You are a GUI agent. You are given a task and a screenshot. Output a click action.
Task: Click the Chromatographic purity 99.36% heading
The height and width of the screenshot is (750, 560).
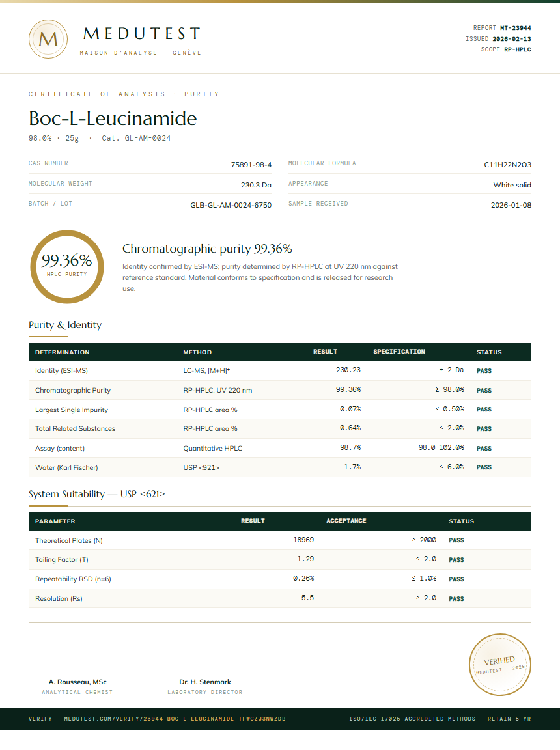click(207, 249)
